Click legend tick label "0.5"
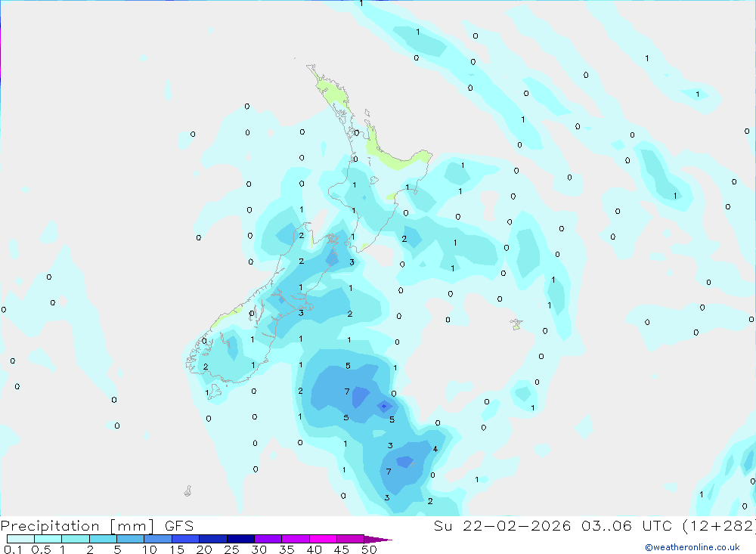Screen dimensions: 756x554 (x=41, y=549)
